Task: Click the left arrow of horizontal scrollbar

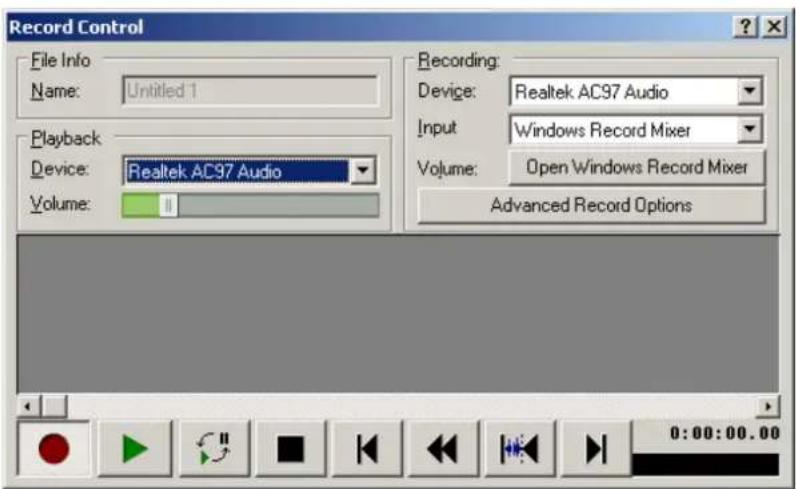Action: click(x=28, y=406)
